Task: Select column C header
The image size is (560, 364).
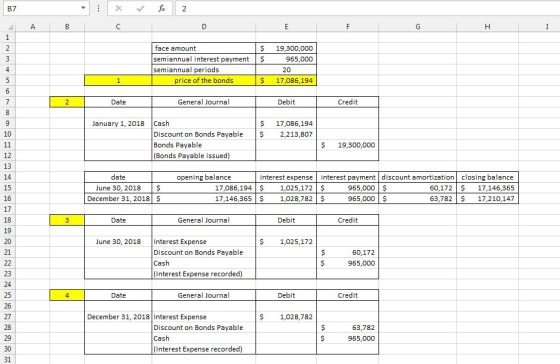Action: (118, 26)
